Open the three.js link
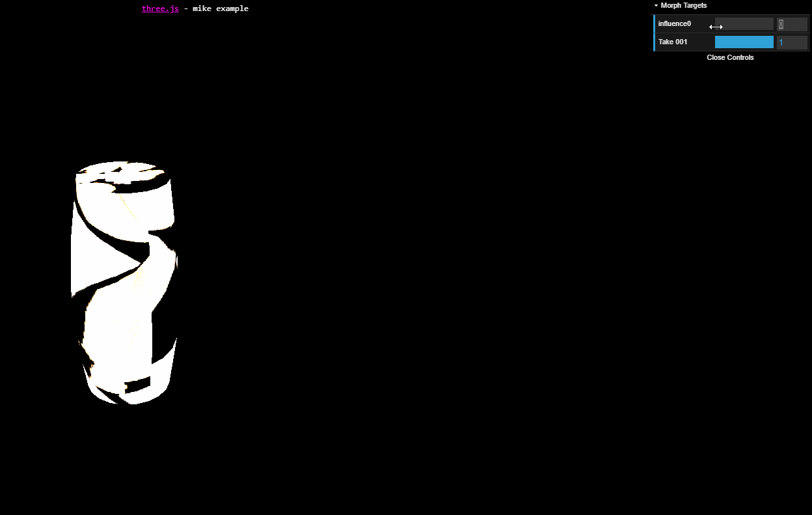This screenshot has height=515, width=812. pyautogui.click(x=160, y=8)
